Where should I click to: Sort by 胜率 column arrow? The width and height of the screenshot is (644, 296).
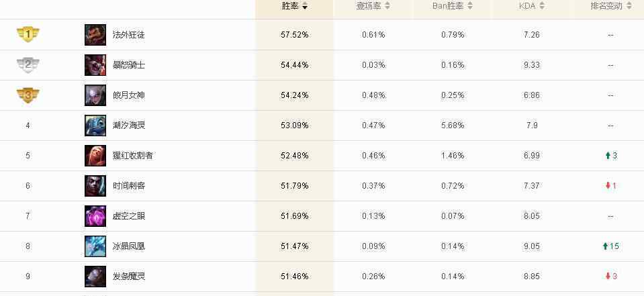(305, 7)
